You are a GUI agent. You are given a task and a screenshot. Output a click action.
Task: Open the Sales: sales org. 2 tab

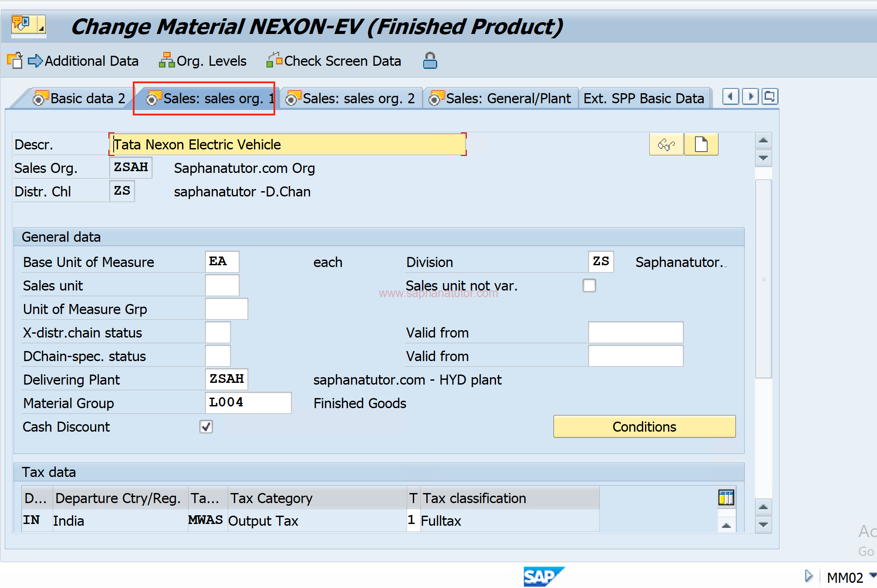(x=350, y=98)
